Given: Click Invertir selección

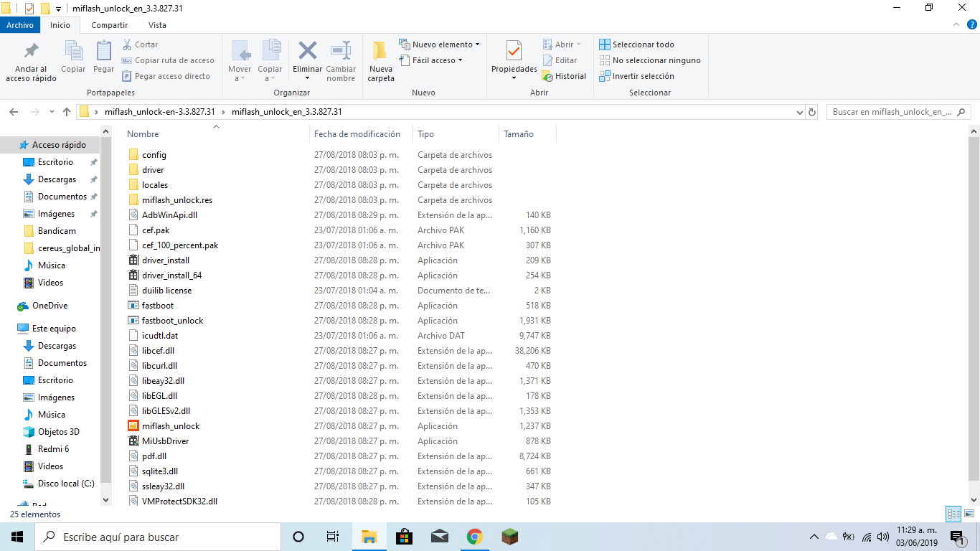Looking at the screenshot, I should click(636, 76).
